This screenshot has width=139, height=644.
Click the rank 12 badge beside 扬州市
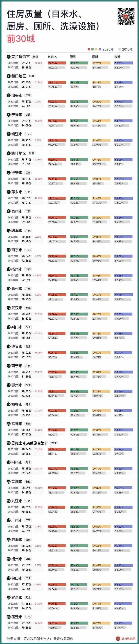click(x=9, y=269)
